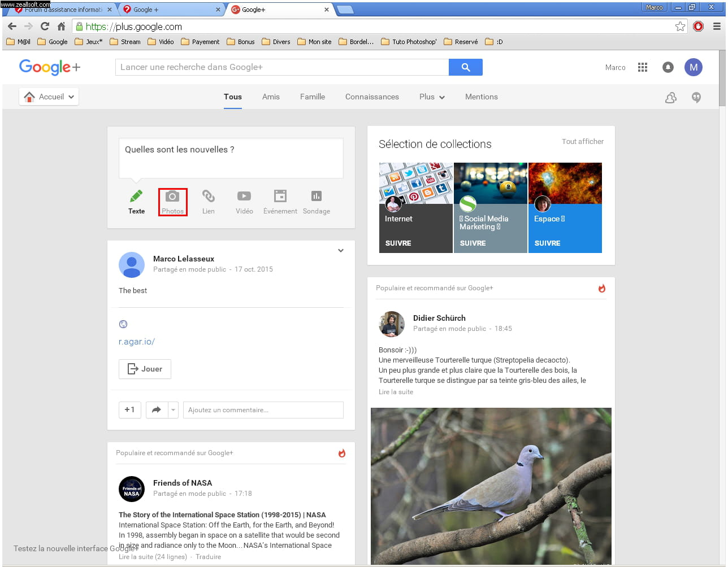
Task: Click the flame icon on Didier Schürch post
Action: [x=602, y=289]
